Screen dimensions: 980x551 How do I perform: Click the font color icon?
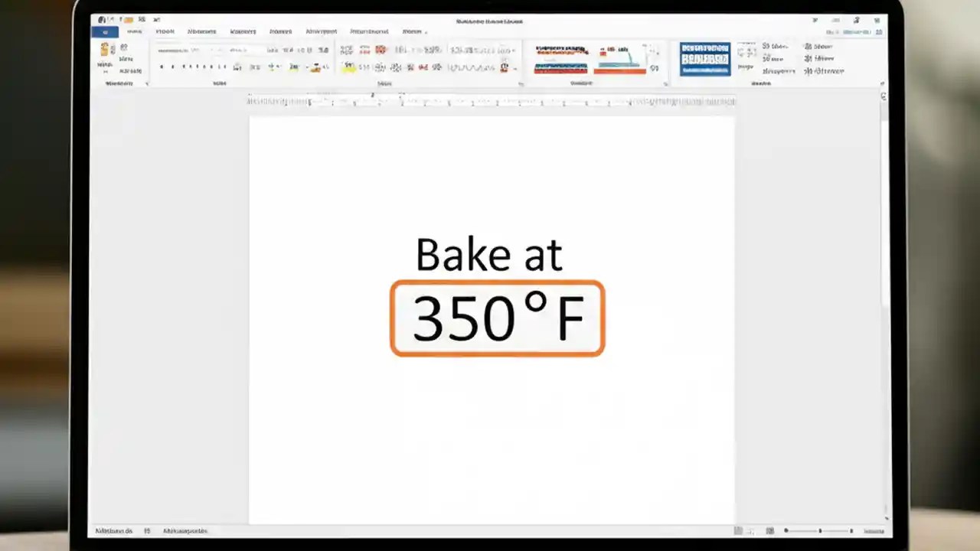coord(315,67)
